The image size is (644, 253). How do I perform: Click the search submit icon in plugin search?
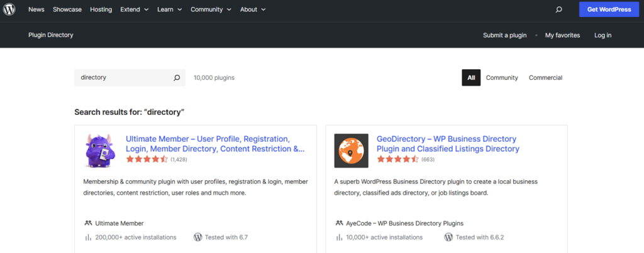pos(177,78)
